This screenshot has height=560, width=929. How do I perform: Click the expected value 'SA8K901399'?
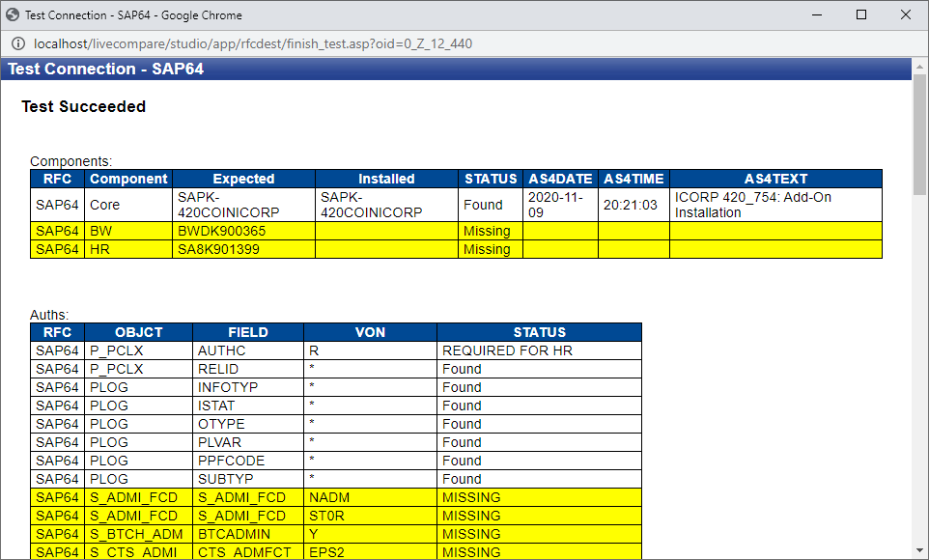243,249
